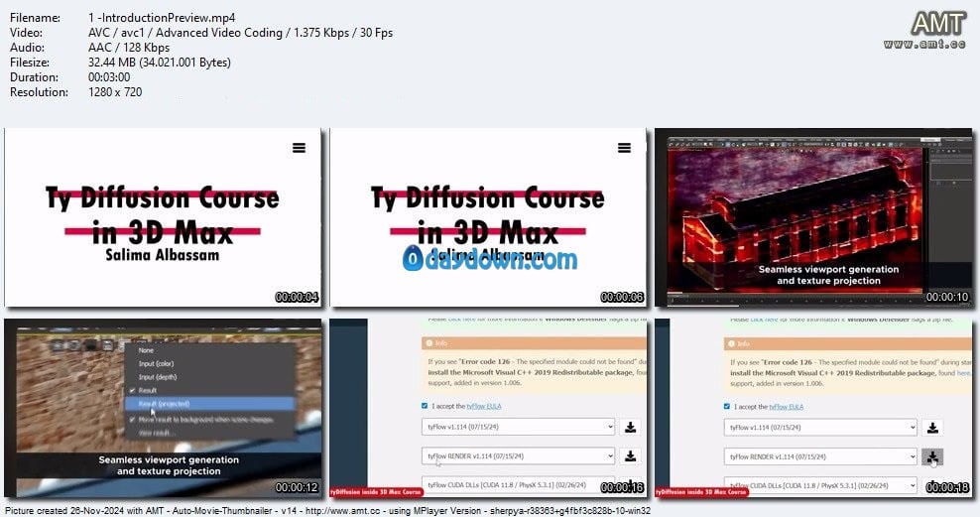Choose 'Input (depth)' in the context menu
Screen dimensions: 980x517
click(x=158, y=377)
